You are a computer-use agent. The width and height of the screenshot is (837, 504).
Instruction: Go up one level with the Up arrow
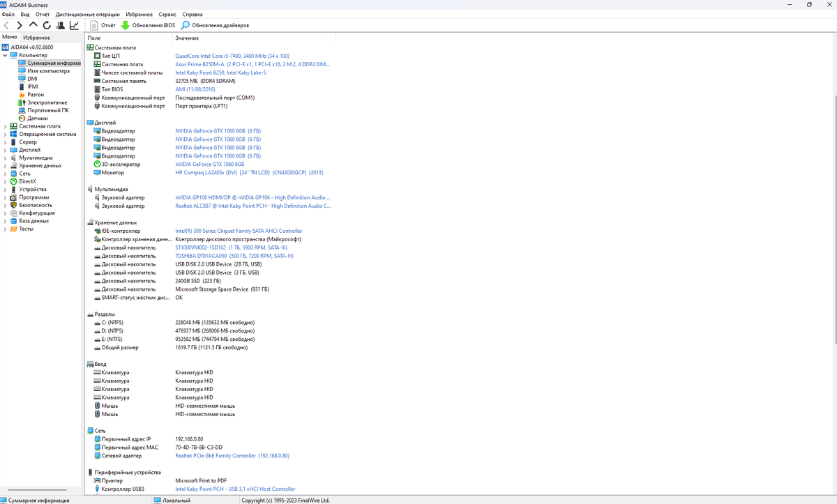(33, 25)
